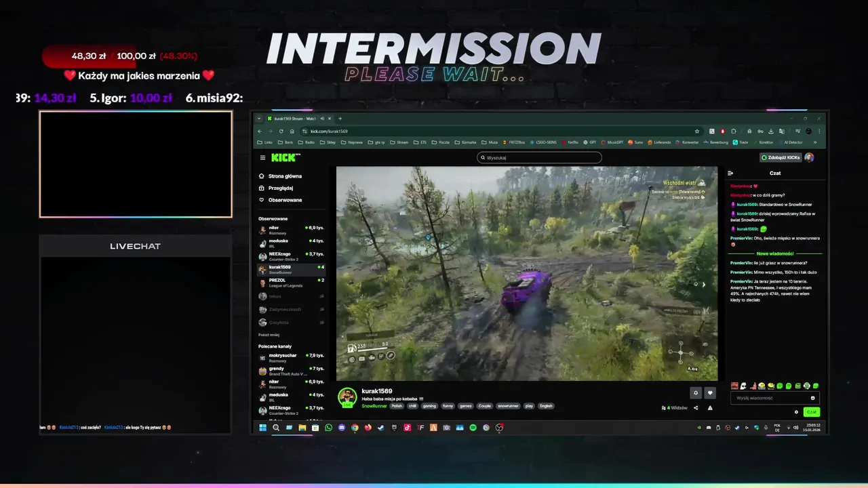This screenshot has height=488, width=868.
Task: Reload the Kick page
Action: coord(281,131)
